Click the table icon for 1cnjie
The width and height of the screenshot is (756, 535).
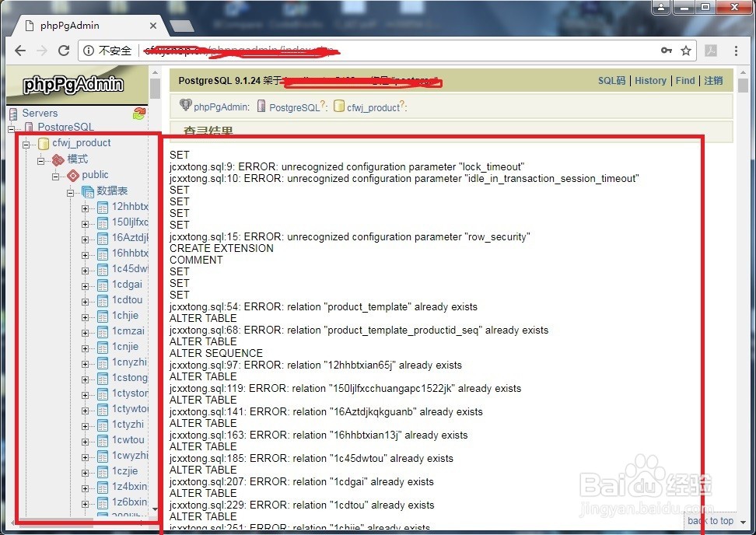pos(103,348)
